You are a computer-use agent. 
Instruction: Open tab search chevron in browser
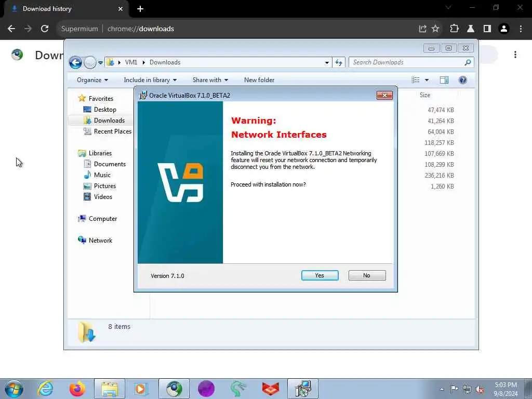[448, 7]
